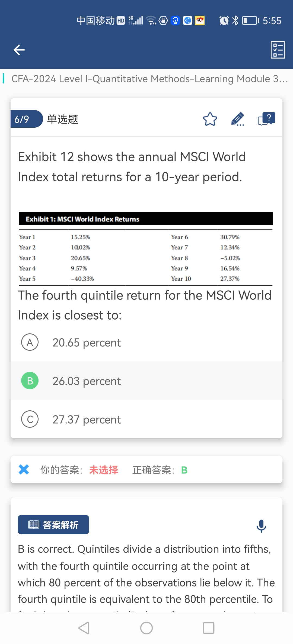Open the answer sheet list icon

[x=278, y=50]
